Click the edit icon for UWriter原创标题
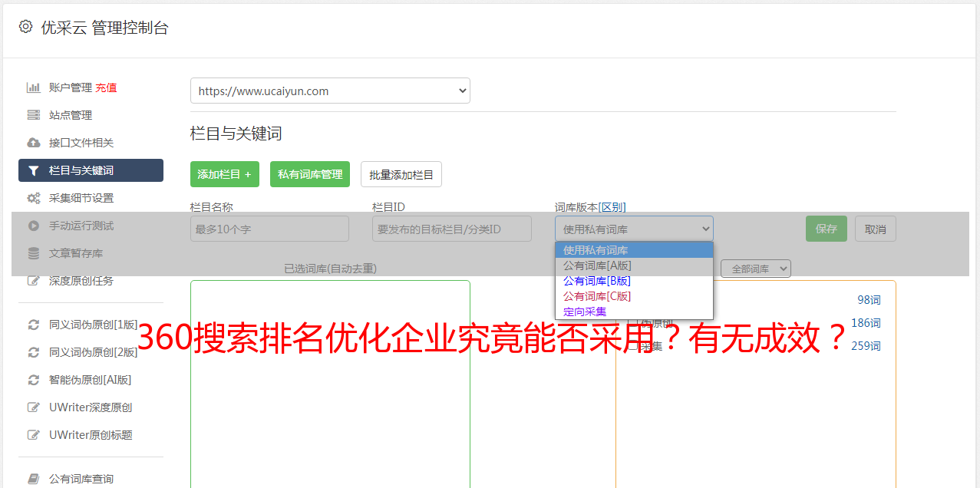 (x=33, y=435)
